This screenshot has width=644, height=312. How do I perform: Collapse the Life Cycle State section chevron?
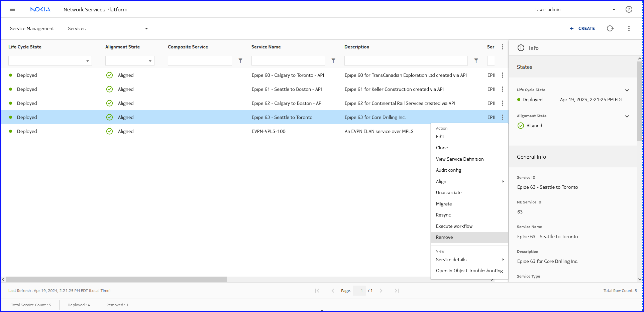(627, 90)
